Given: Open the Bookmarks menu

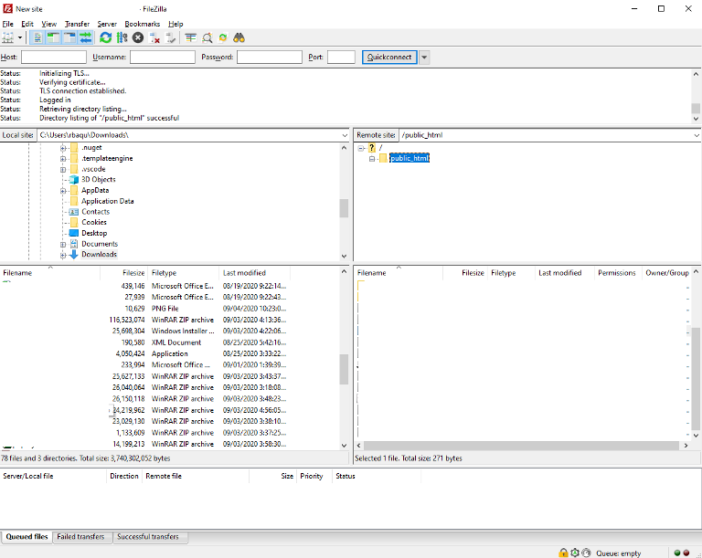Looking at the screenshot, I should pyautogui.click(x=142, y=24).
